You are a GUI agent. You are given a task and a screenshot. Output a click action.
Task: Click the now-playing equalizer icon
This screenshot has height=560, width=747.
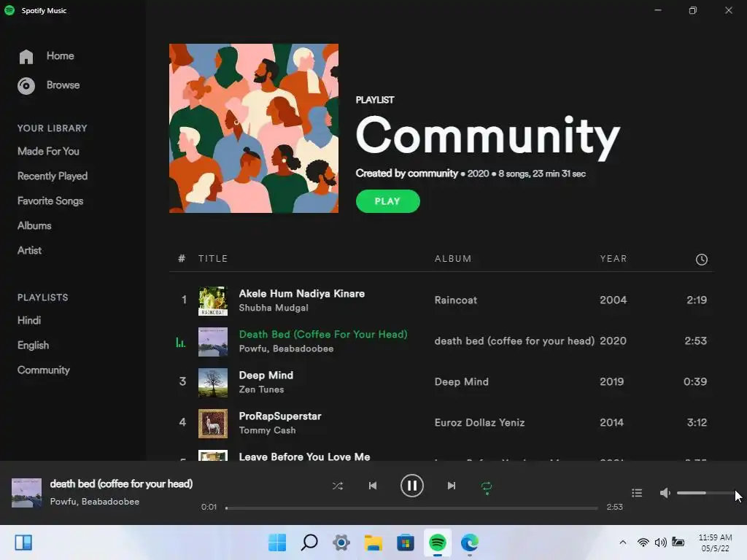181,342
